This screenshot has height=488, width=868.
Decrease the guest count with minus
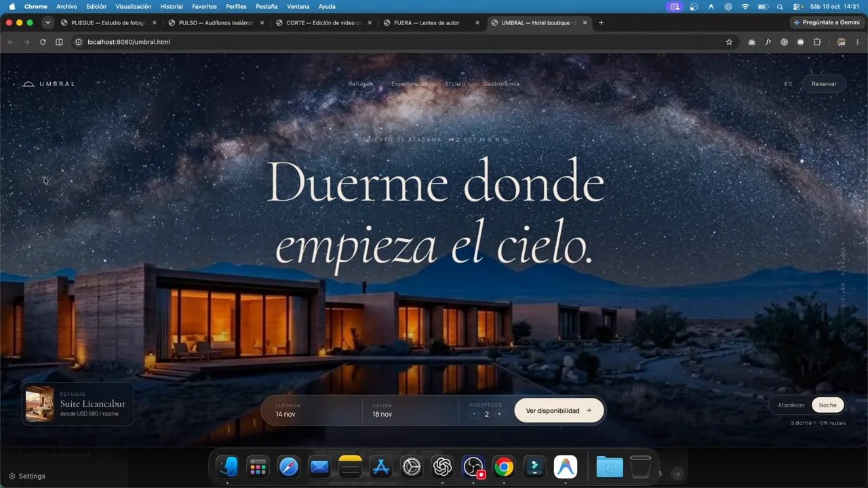pos(474,414)
